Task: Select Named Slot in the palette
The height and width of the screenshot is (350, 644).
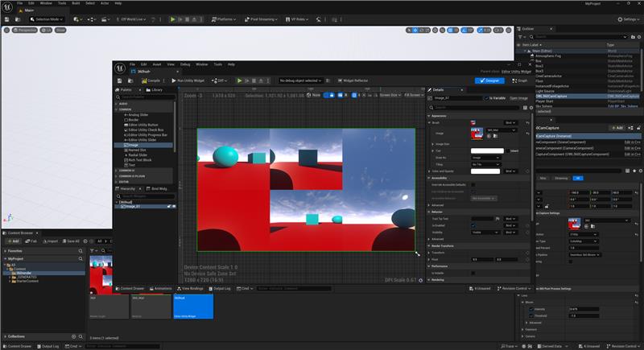Action: pyautogui.click(x=137, y=150)
